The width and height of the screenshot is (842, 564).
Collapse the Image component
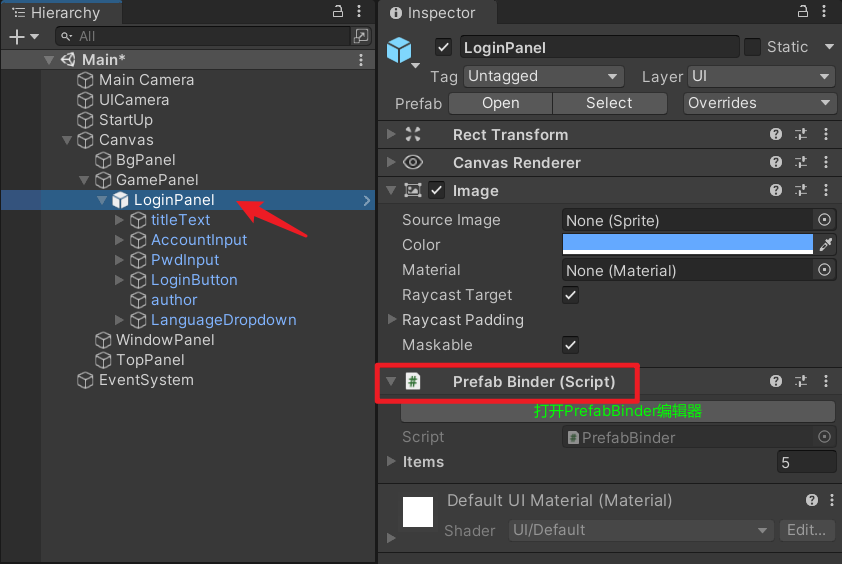coord(391,190)
